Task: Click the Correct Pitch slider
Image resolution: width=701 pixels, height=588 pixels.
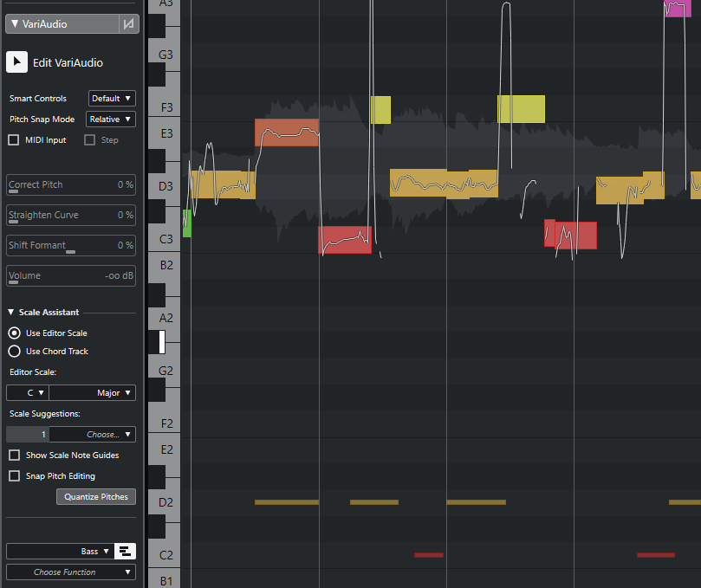Action: (x=71, y=184)
